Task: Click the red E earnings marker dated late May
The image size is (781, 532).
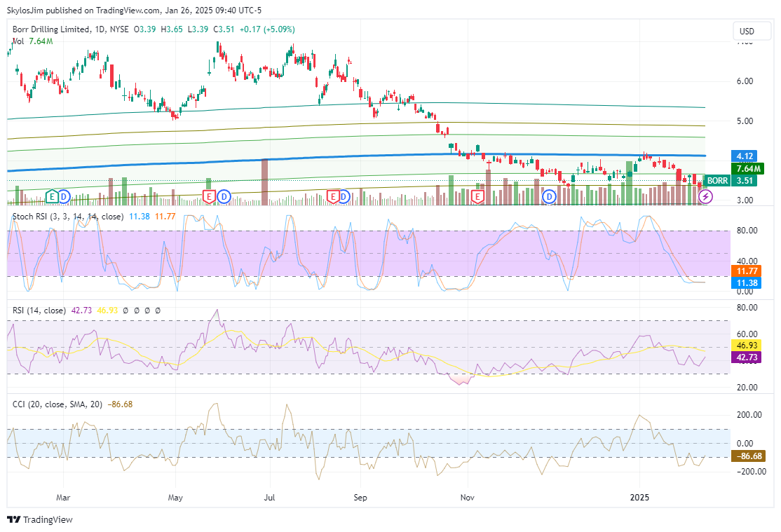Action: pyautogui.click(x=209, y=197)
